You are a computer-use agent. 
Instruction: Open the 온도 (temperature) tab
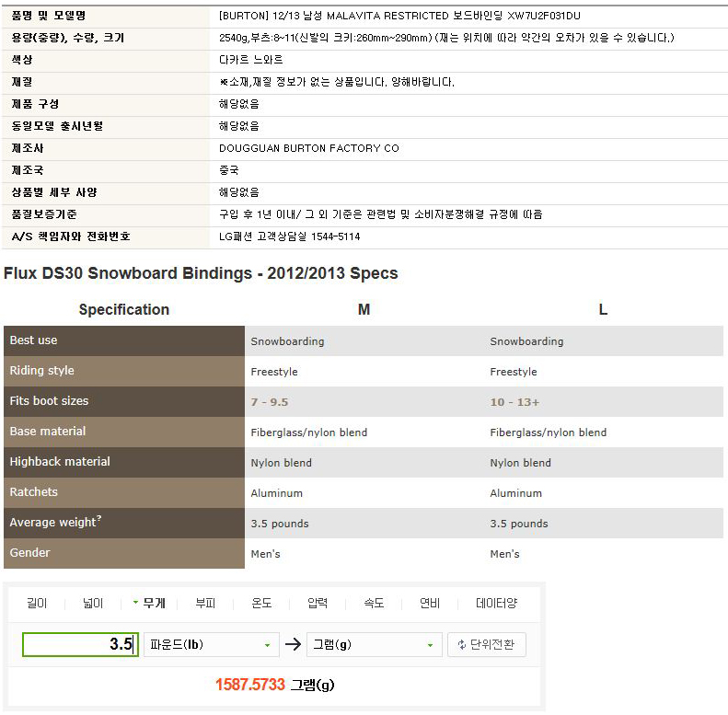click(261, 604)
